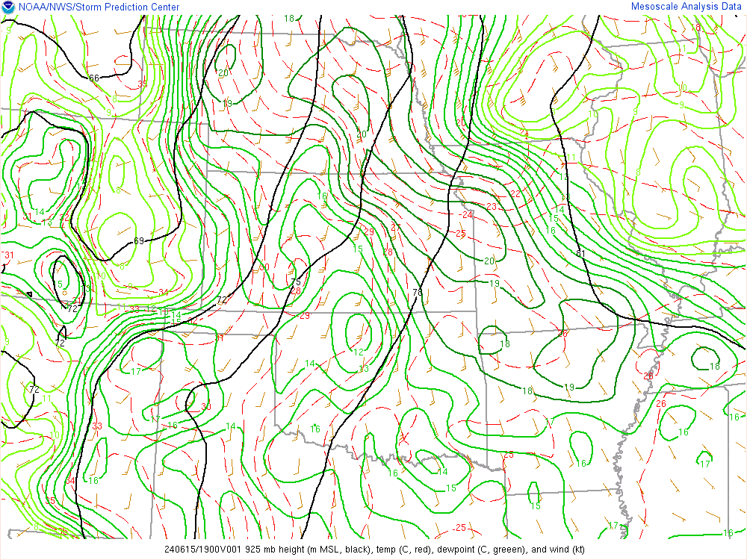Image resolution: width=747 pixels, height=560 pixels.
Task: Click the green 18 label at map top edge
Action: pos(289,19)
